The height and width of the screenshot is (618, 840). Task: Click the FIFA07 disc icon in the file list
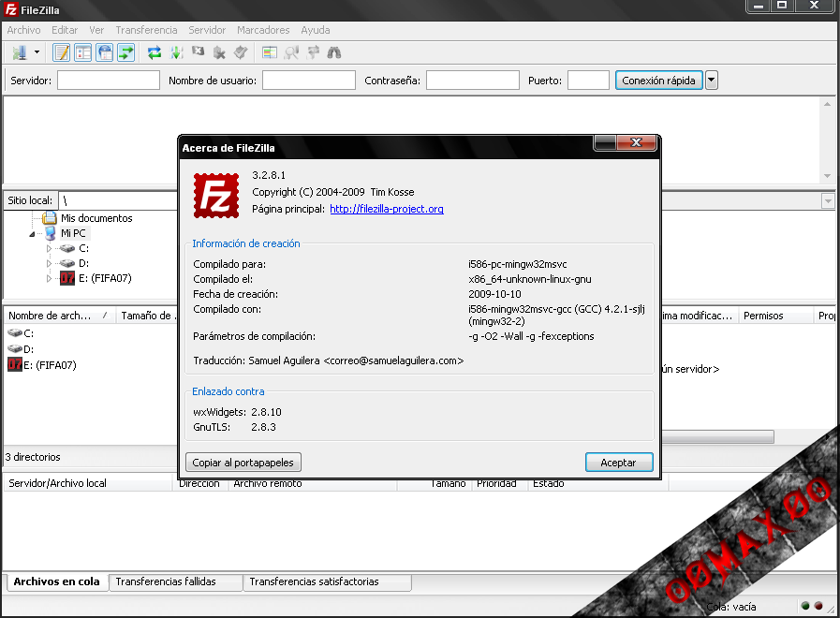tap(15, 364)
